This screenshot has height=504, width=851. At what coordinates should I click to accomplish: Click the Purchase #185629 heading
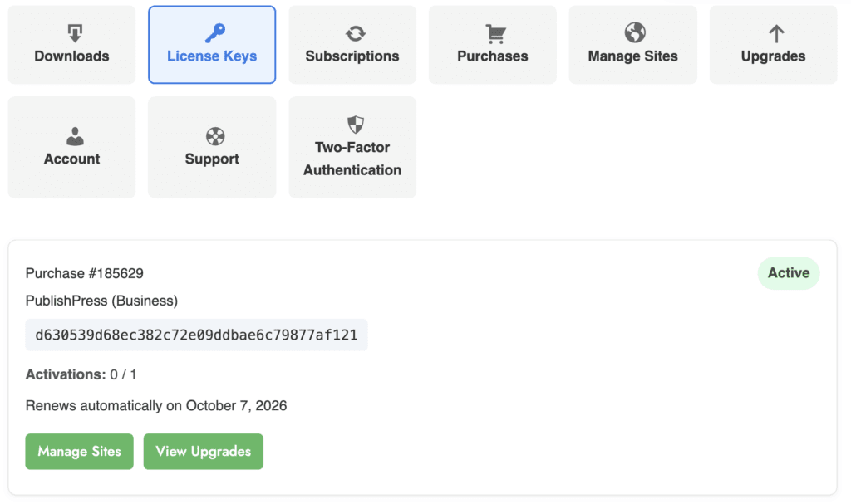pyautogui.click(x=79, y=273)
